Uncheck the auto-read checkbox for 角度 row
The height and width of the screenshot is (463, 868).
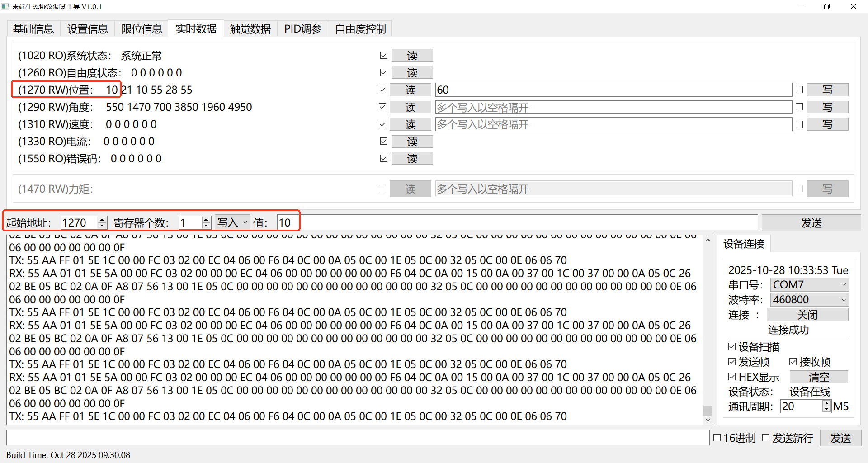coord(382,107)
